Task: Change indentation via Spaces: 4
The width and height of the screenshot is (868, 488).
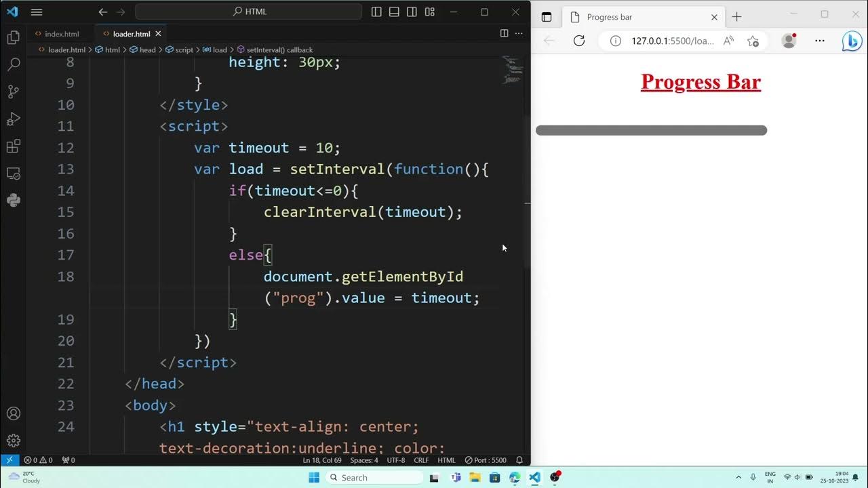Action: click(364, 460)
